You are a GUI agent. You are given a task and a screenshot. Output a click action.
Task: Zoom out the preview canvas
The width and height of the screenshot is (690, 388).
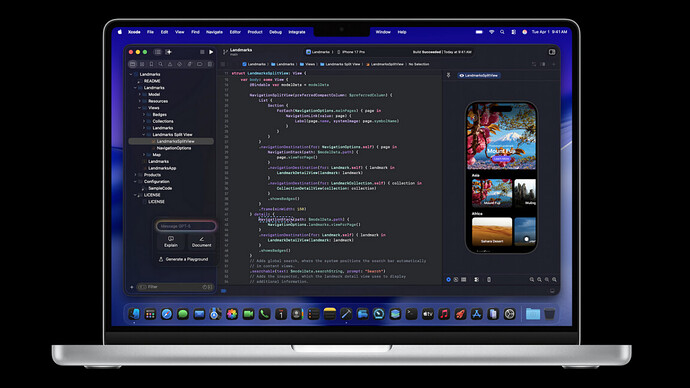coord(532,279)
